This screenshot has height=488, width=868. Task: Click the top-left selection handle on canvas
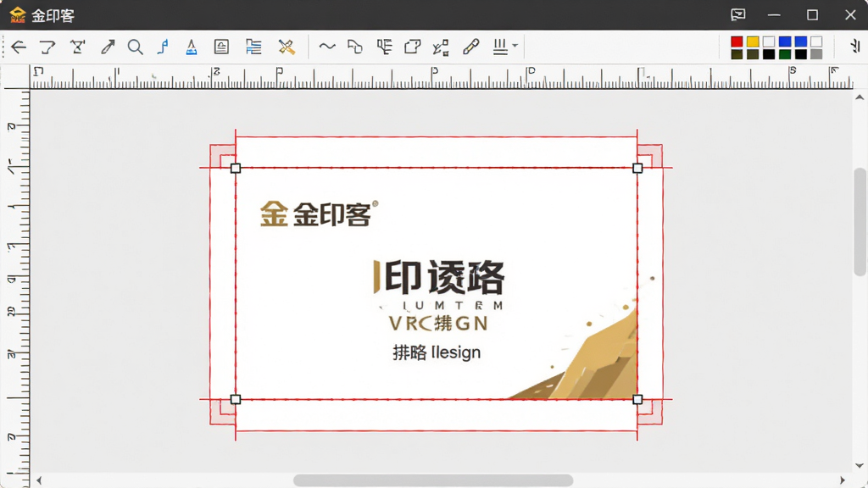click(236, 169)
